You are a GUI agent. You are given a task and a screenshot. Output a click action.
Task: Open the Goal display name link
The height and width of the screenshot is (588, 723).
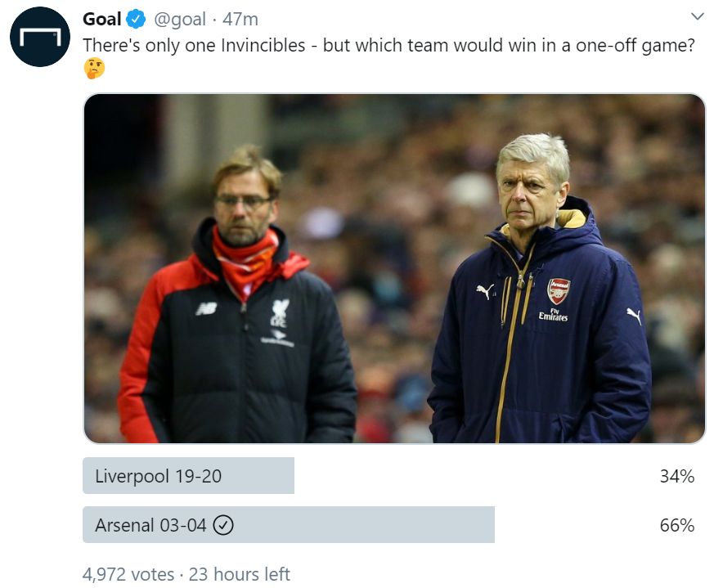[102, 19]
